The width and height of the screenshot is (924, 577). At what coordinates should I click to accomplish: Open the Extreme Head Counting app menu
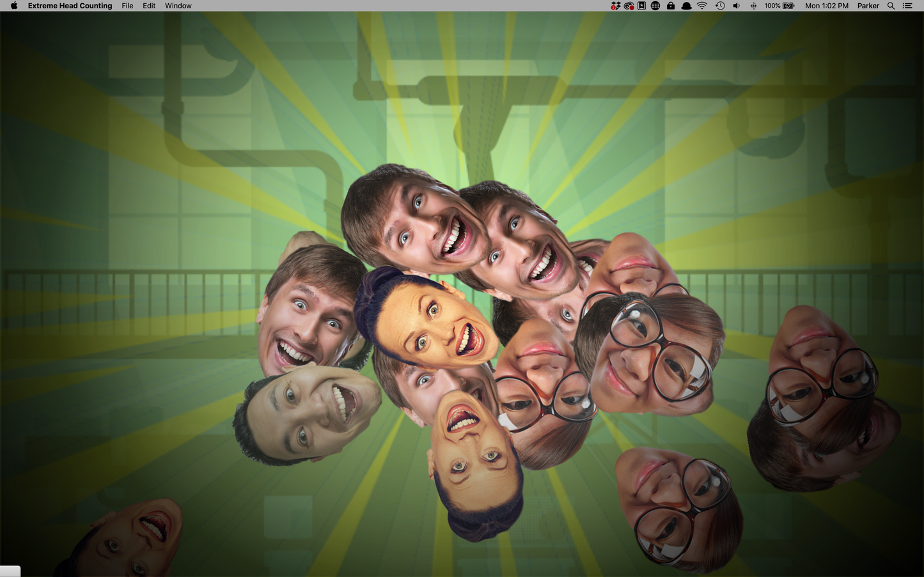[70, 6]
